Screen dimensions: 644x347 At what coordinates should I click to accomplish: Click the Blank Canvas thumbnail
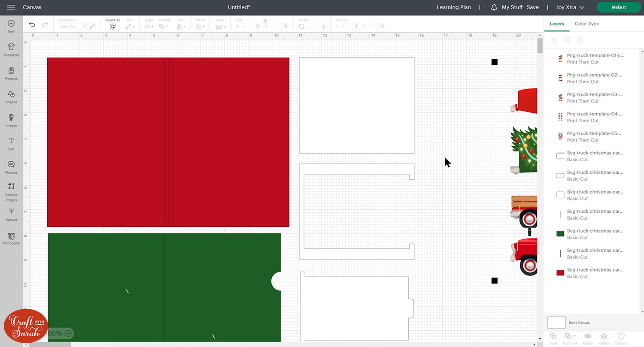(x=556, y=323)
